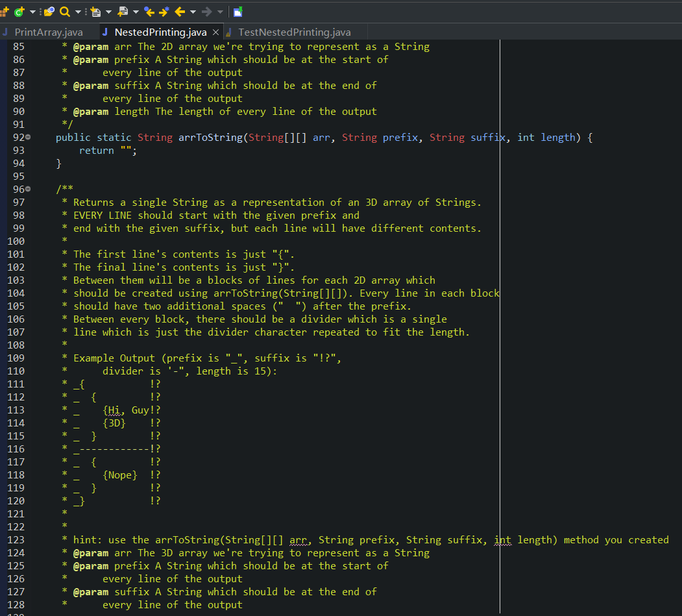The width and height of the screenshot is (682, 616).
Task: Open the Find tool via magnifier icon
Action: 65,11
